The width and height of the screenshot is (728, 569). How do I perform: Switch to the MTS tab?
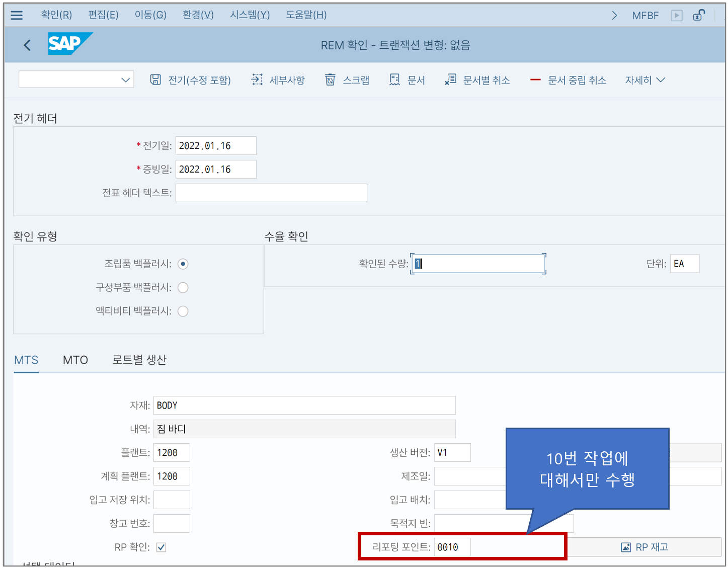tap(26, 360)
